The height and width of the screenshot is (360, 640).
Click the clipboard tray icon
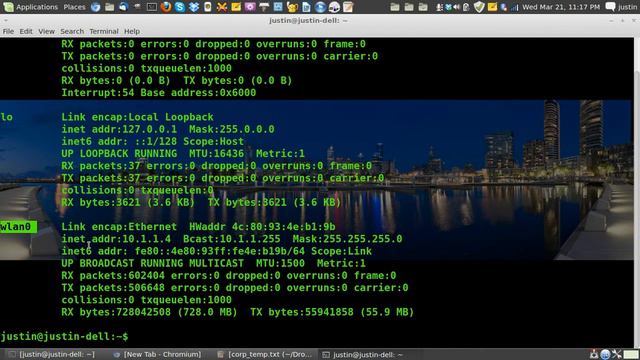point(466,7)
